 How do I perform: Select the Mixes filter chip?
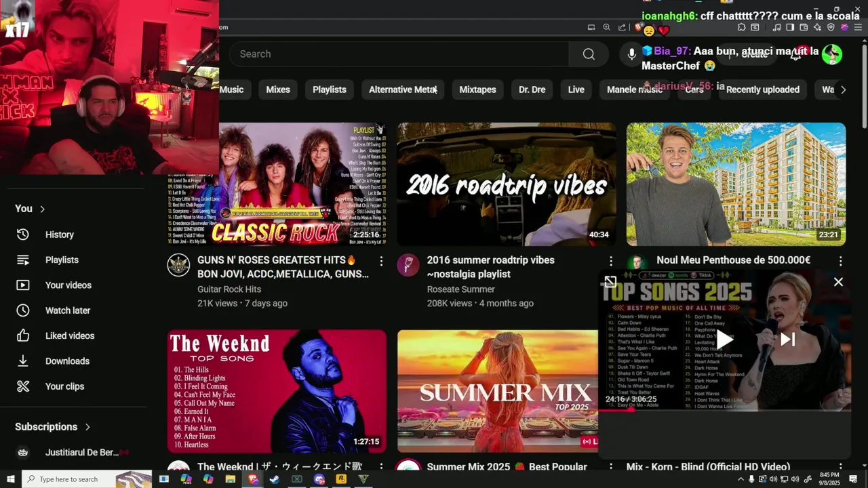pyautogui.click(x=278, y=89)
